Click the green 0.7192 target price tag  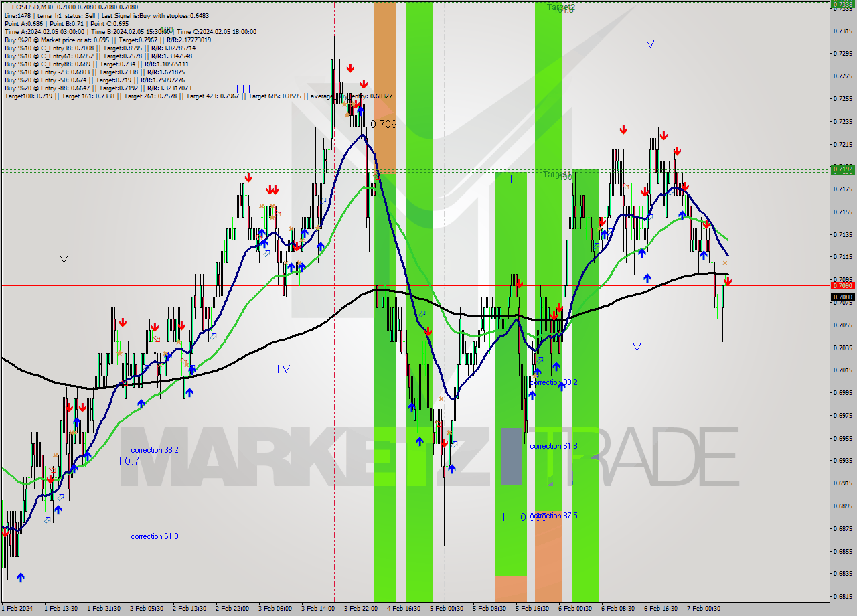[x=842, y=169]
